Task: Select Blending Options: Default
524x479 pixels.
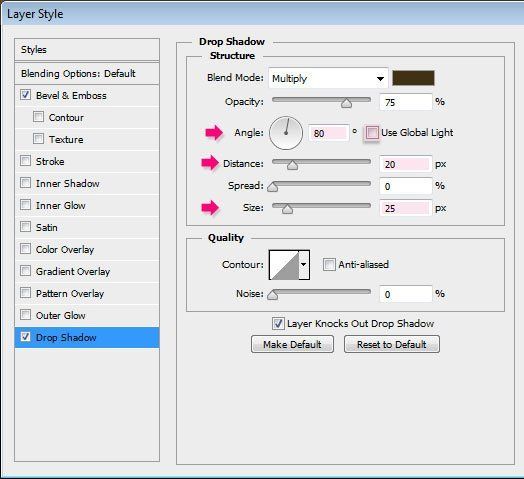Action: (87, 74)
